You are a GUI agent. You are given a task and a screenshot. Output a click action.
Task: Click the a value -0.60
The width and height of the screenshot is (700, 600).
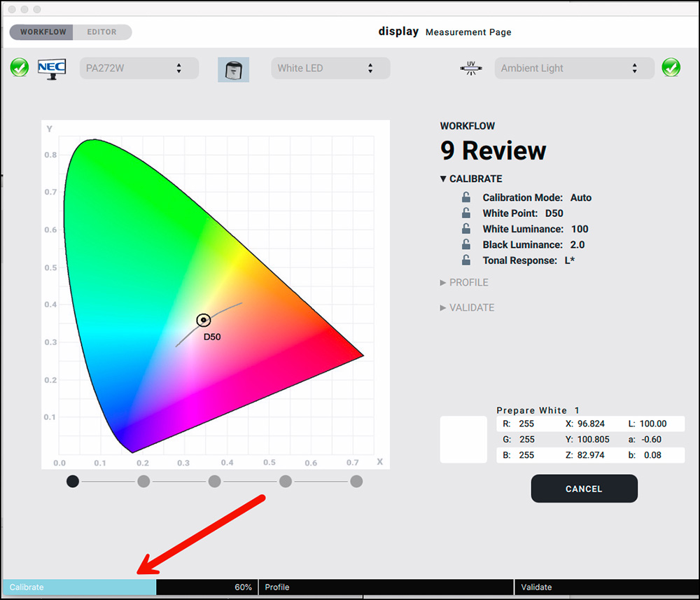(x=651, y=439)
